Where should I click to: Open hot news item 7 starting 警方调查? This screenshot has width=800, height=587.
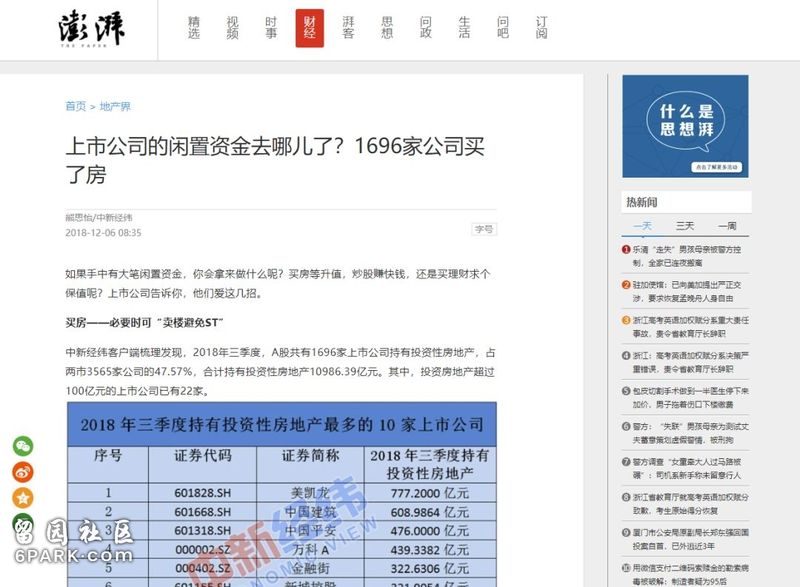tap(687, 469)
